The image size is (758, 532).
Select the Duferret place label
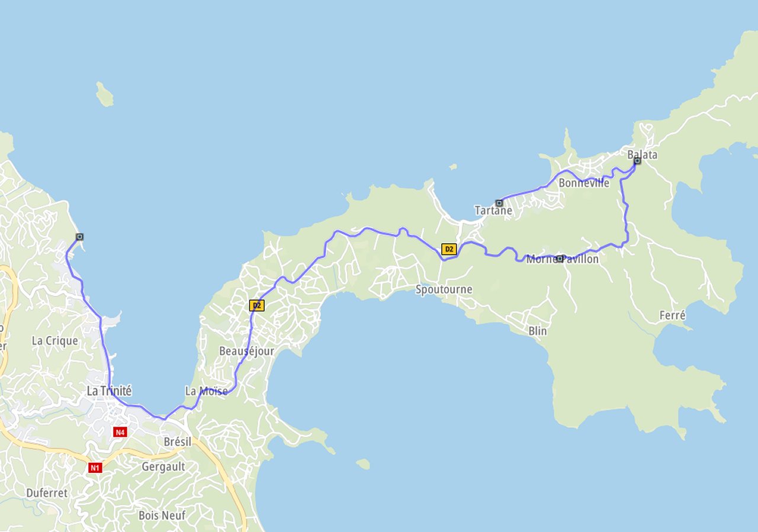coord(47,493)
